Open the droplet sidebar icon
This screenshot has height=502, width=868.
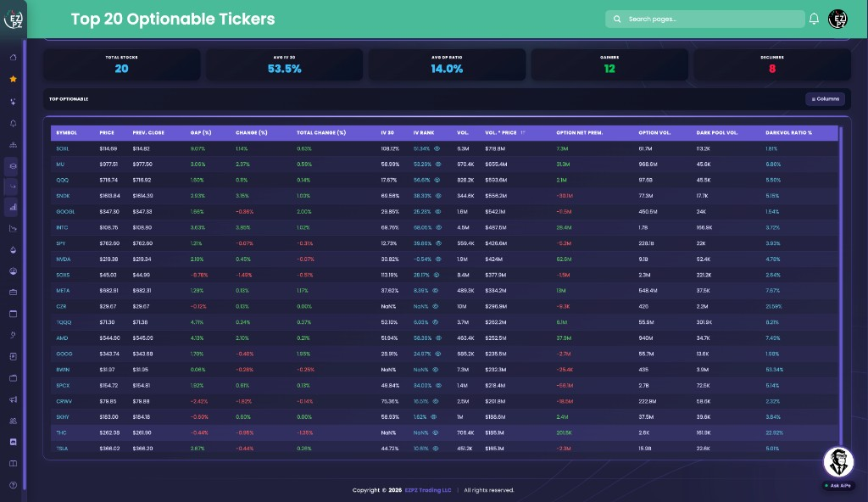[x=14, y=250]
